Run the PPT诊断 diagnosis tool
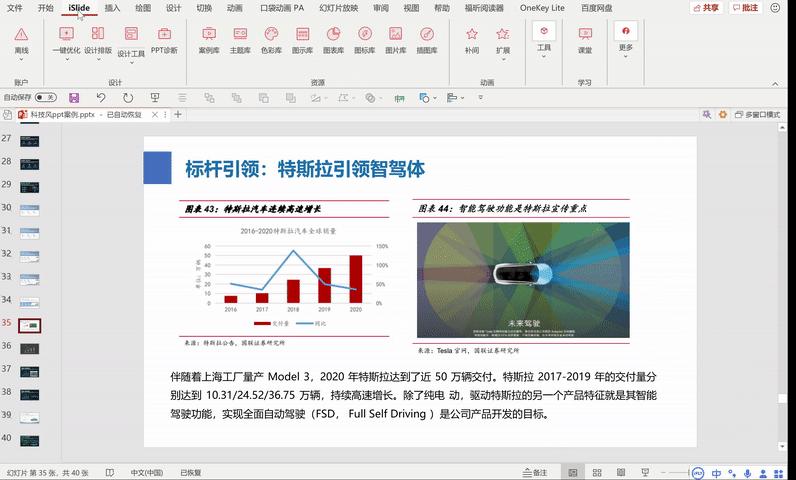Viewport: 796px width, 480px height. [164, 41]
